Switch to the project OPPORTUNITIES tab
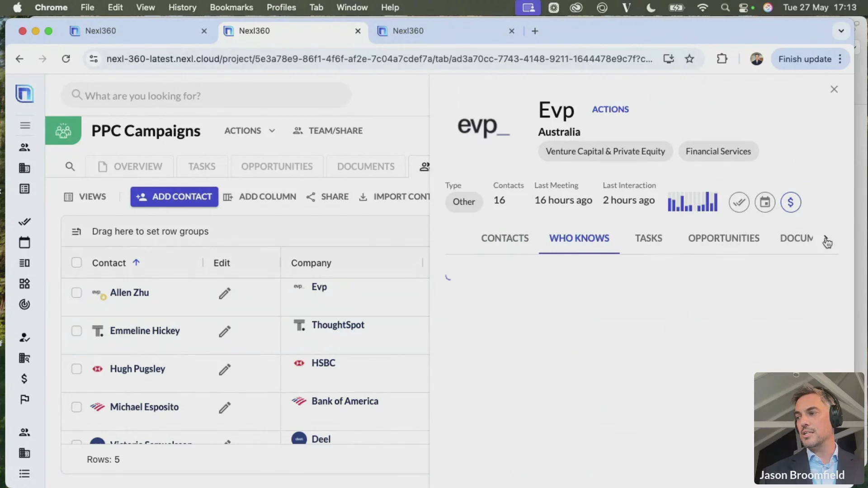Screen dimensions: 868x488 click(x=277, y=167)
